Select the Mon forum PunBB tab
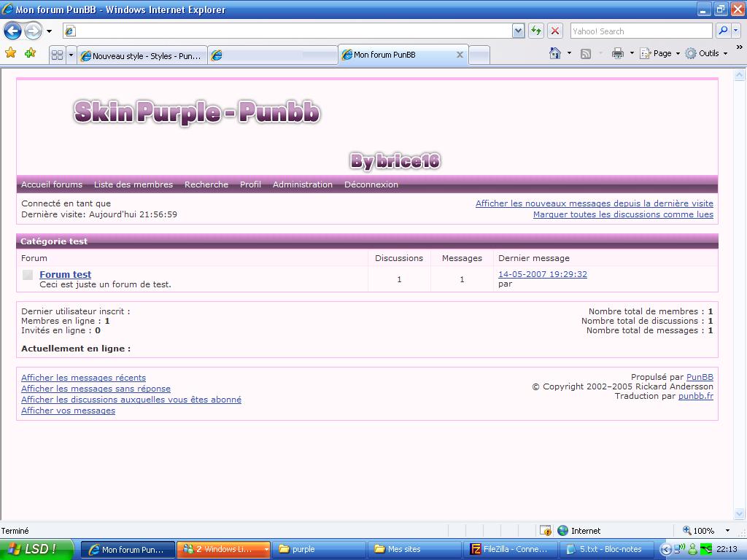The width and height of the screenshot is (747, 560). [x=403, y=55]
